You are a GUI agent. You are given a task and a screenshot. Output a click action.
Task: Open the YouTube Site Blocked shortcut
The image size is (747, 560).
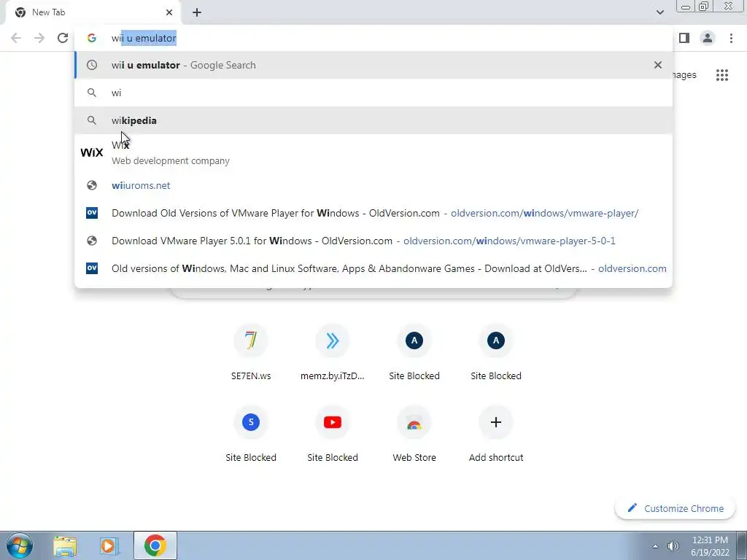[333, 435]
